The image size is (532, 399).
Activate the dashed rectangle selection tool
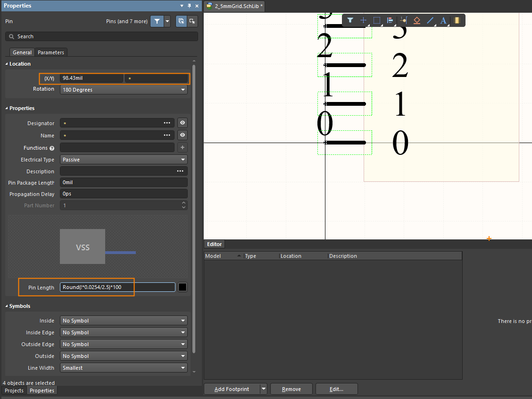click(x=377, y=20)
